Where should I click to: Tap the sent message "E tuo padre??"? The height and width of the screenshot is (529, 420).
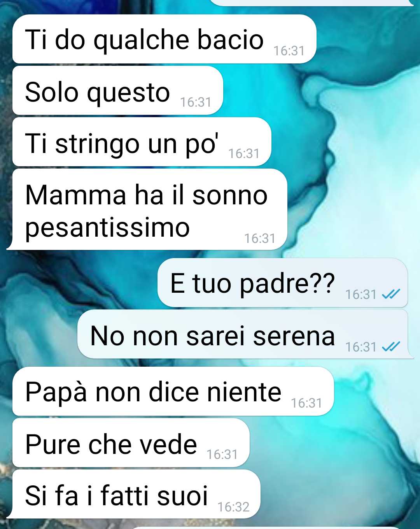coord(283,283)
